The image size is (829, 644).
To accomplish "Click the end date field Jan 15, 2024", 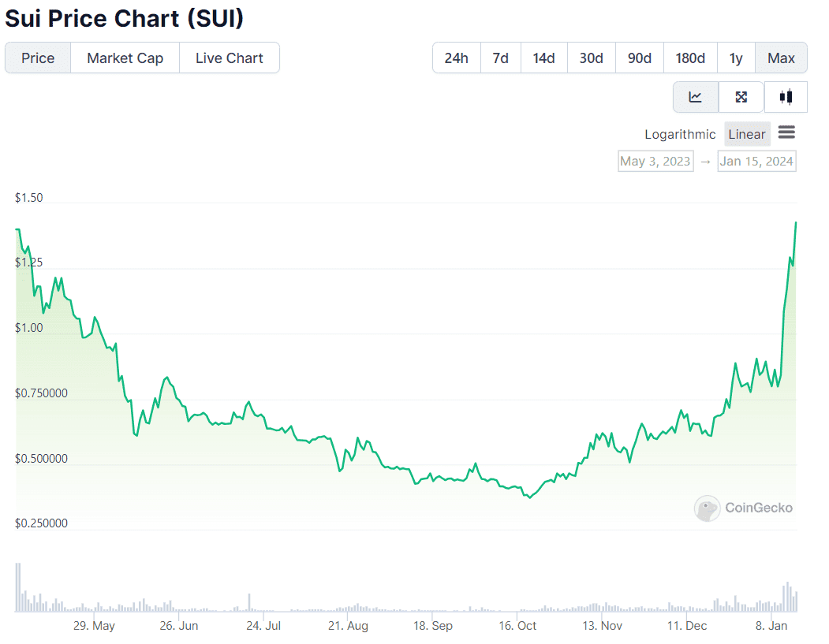I will tap(756, 161).
